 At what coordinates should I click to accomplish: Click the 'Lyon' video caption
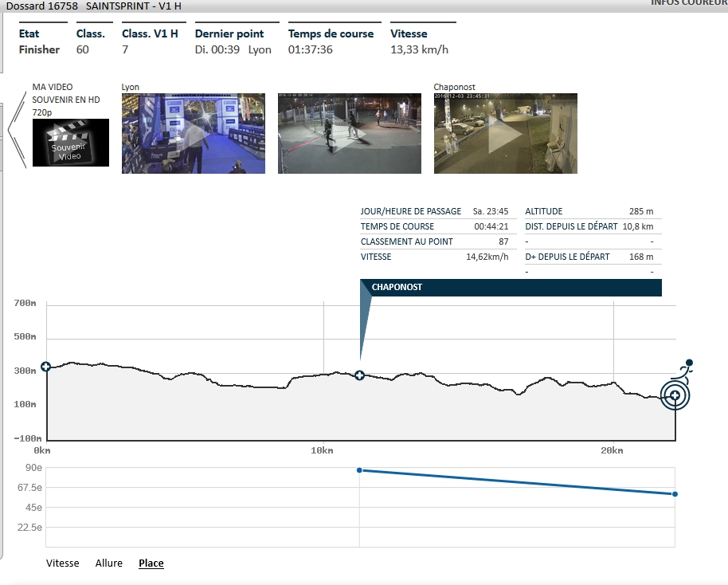click(x=131, y=88)
